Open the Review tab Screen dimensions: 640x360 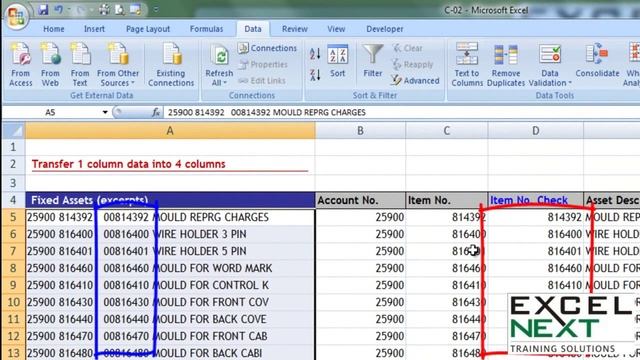(x=295, y=29)
